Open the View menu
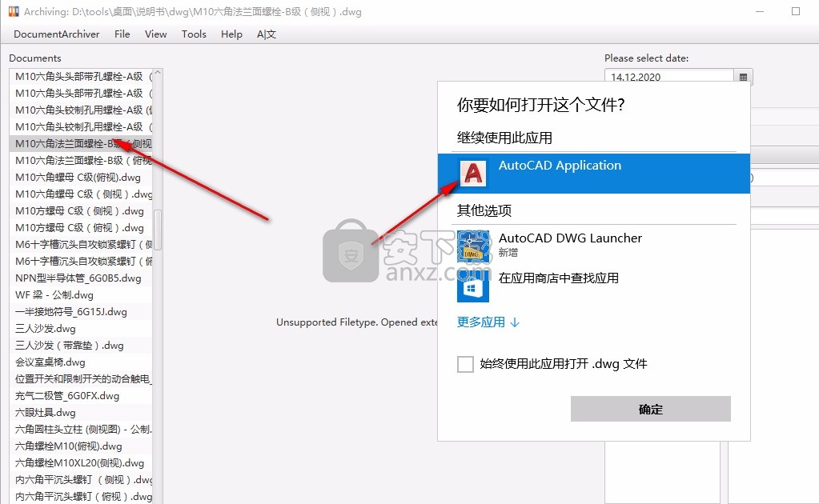This screenshot has height=504, width=819. (x=155, y=34)
